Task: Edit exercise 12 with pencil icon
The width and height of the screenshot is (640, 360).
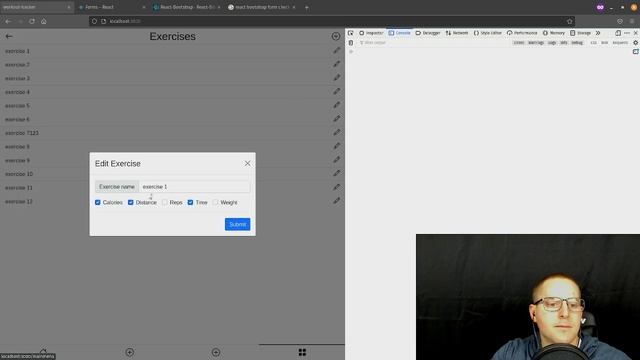Action: (336, 201)
